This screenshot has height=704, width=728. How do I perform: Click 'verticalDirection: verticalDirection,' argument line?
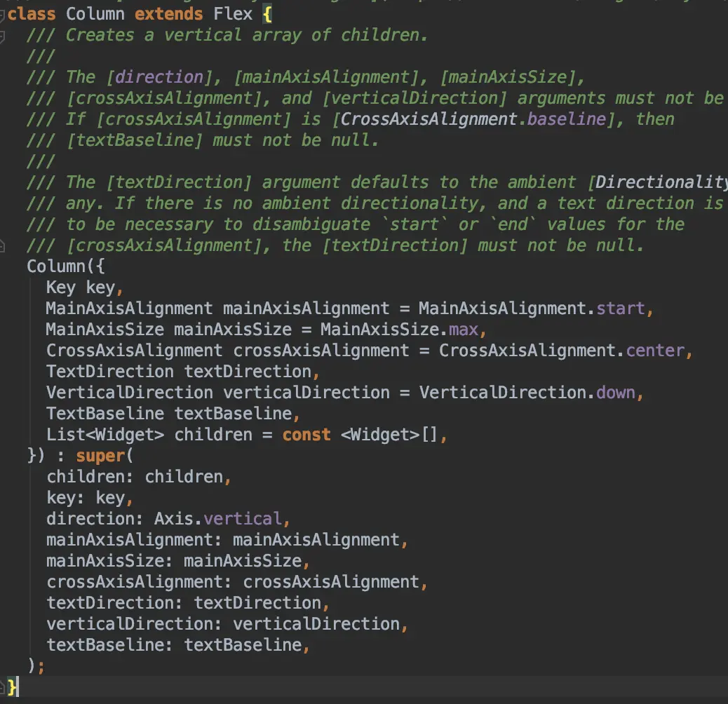pos(227,624)
